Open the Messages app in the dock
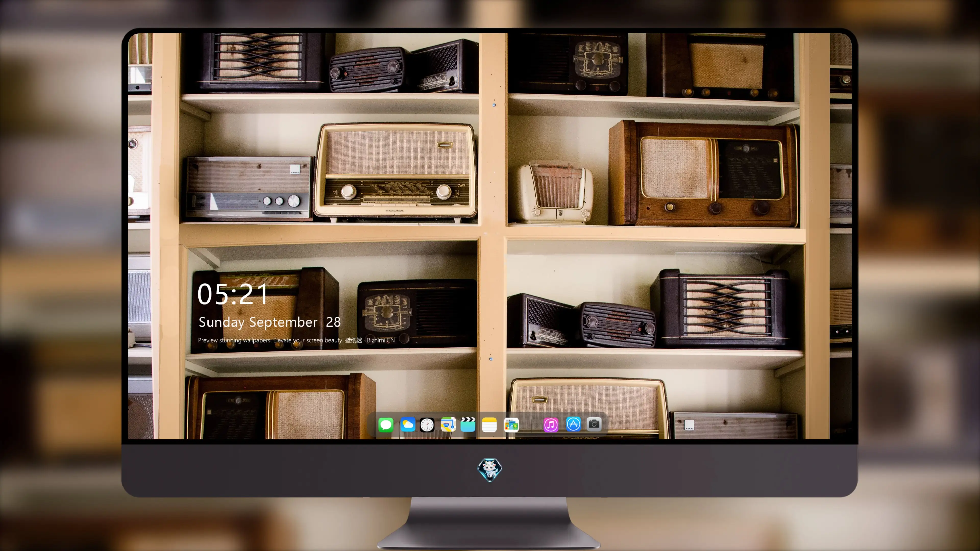Image resolution: width=980 pixels, height=551 pixels. coord(386,424)
